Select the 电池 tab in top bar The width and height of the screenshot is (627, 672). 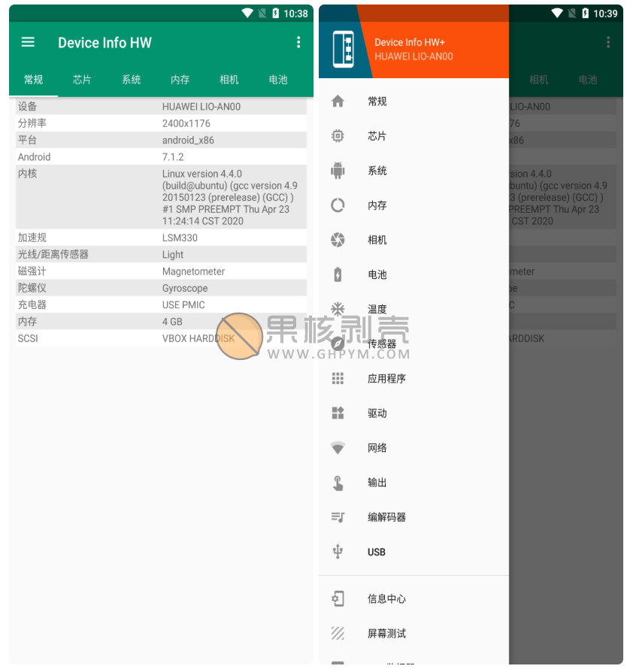click(x=278, y=80)
